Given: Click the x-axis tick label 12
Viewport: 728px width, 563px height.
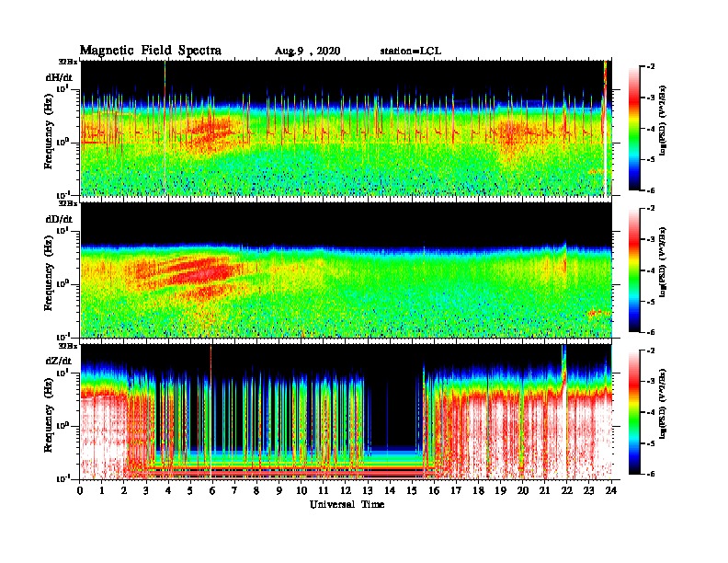Looking at the screenshot, I should coord(346,490).
